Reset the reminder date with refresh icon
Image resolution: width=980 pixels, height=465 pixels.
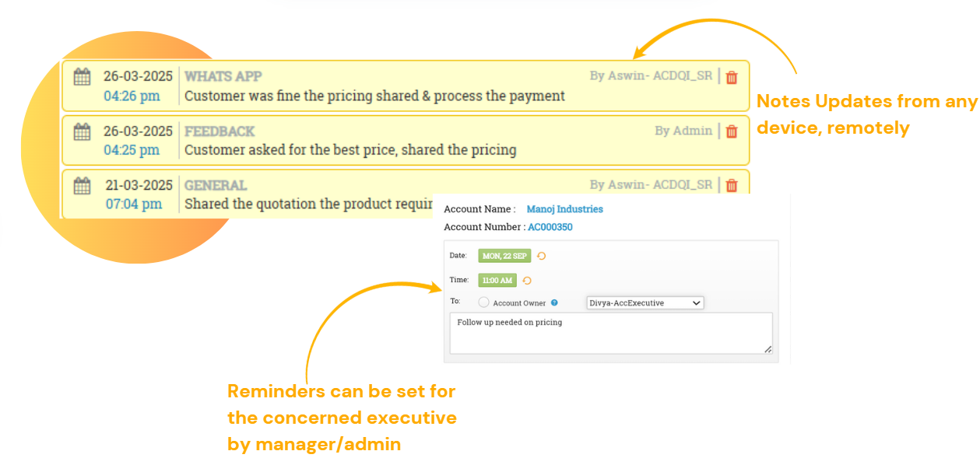pos(542,256)
